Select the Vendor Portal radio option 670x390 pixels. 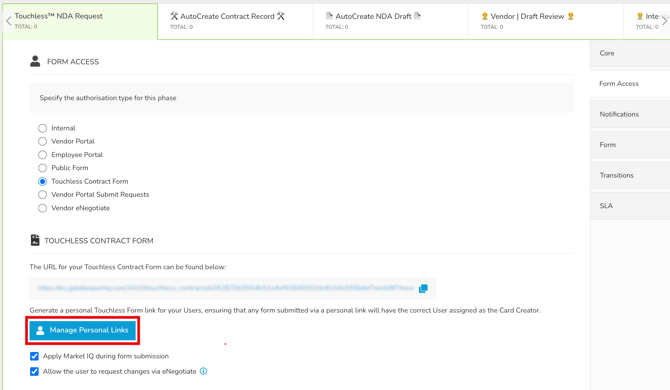tap(42, 141)
